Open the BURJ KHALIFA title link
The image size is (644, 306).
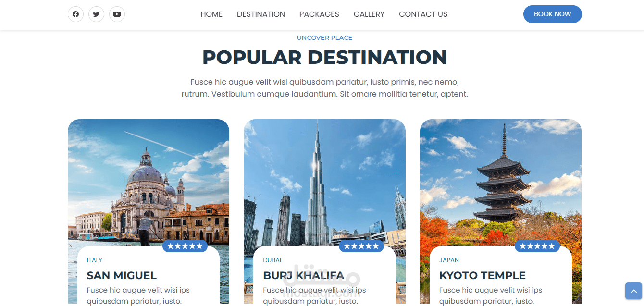[x=304, y=275]
